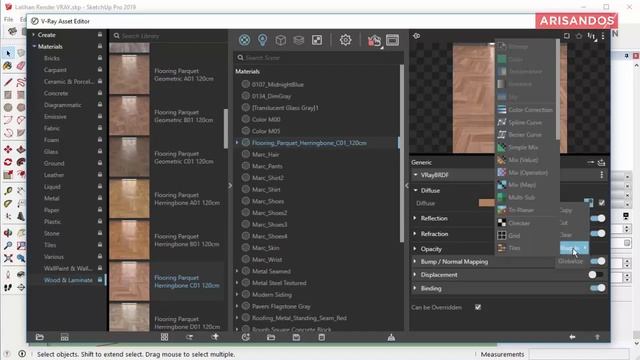
Task: Select SketchUp Select arrow tool
Action: coord(8,53)
